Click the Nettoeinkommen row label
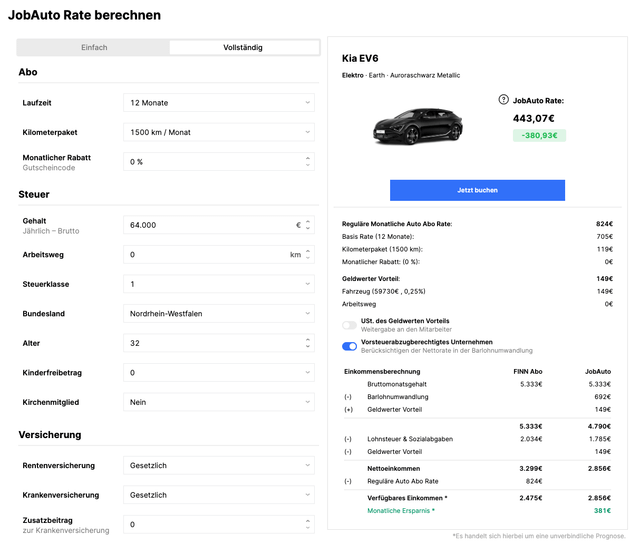The height and width of the screenshot is (553, 640). (x=393, y=469)
